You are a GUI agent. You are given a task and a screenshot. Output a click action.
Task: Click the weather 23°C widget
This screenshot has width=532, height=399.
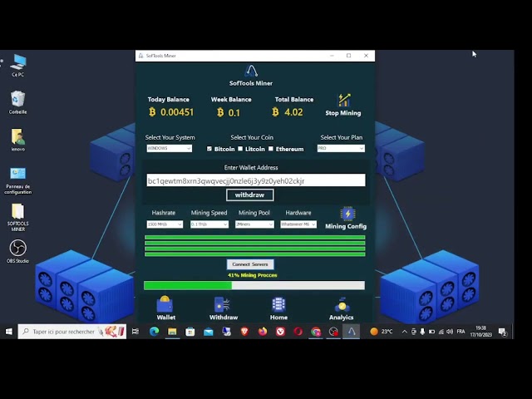(x=381, y=332)
